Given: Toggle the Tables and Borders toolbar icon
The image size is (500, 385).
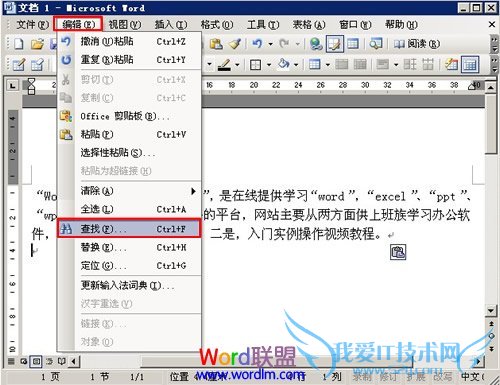Looking at the screenshot, I should pyautogui.click(x=335, y=44).
